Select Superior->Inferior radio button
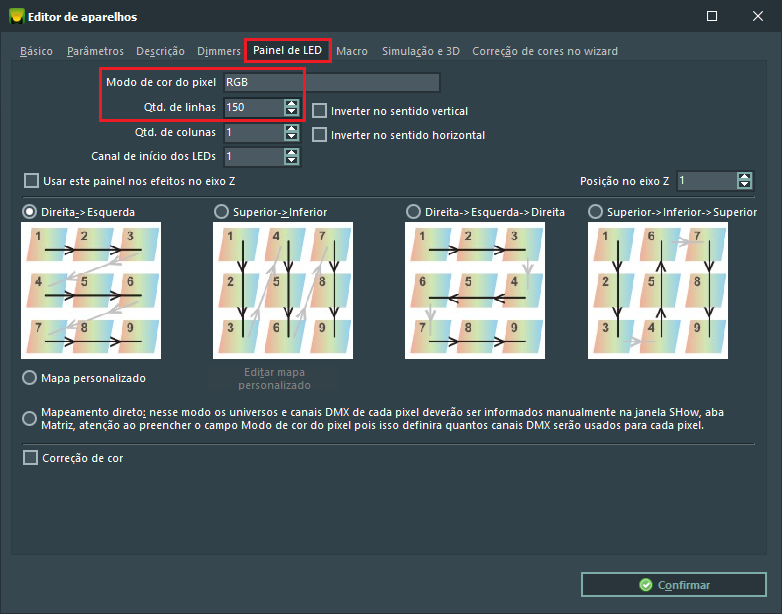Screen dimensions: 782x614 point(221,212)
